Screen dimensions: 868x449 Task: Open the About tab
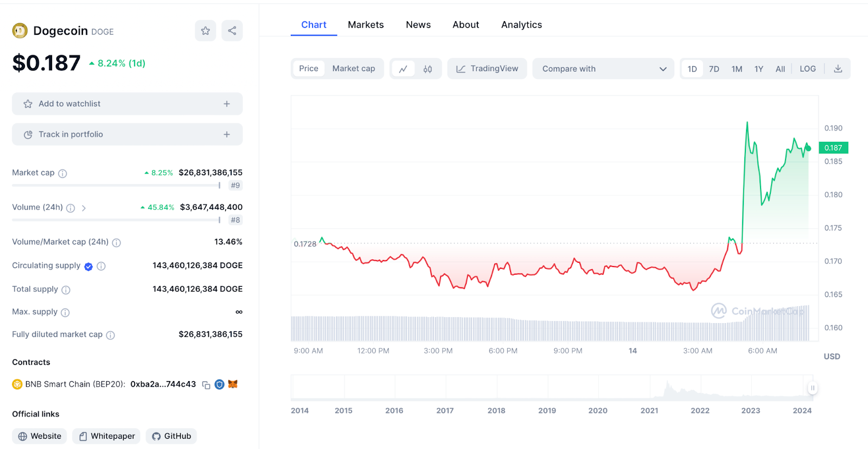click(466, 25)
